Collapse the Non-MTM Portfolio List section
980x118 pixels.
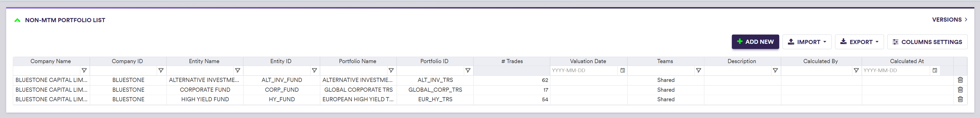[17, 20]
